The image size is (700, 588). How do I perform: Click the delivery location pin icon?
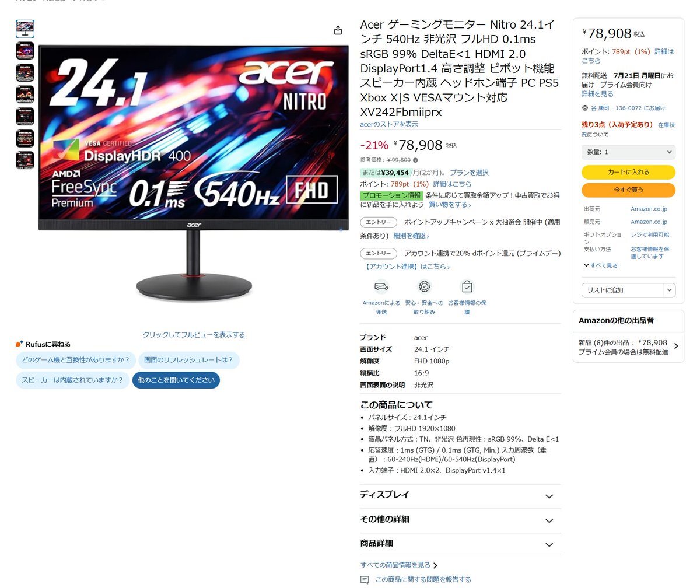[x=585, y=108]
